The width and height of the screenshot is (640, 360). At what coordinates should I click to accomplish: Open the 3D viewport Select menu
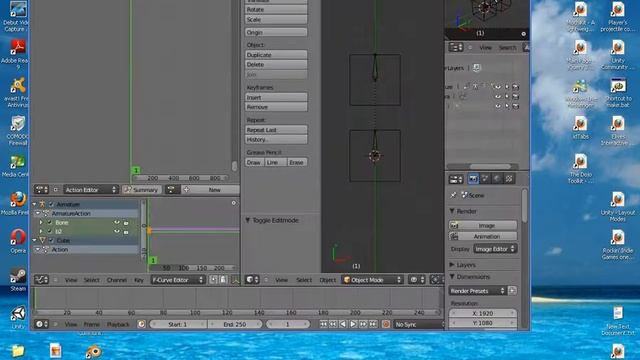(304, 280)
